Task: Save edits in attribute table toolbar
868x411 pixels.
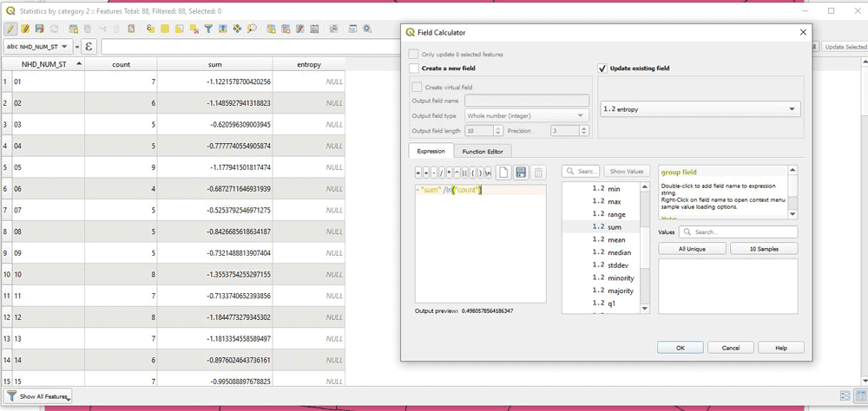Action: click(39, 29)
